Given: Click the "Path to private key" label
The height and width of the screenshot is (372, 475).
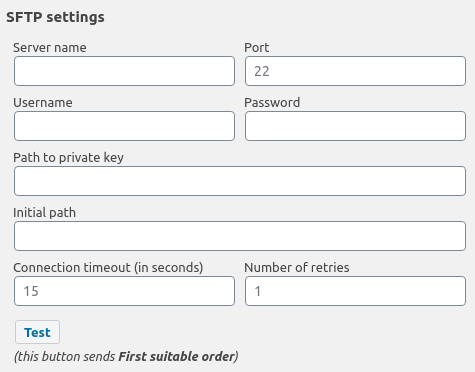Looking at the screenshot, I should pyautogui.click(x=68, y=158).
